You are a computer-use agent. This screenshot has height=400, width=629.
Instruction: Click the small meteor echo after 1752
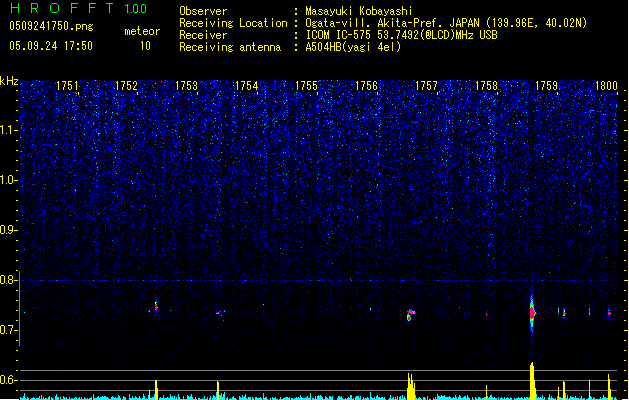tap(156, 307)
